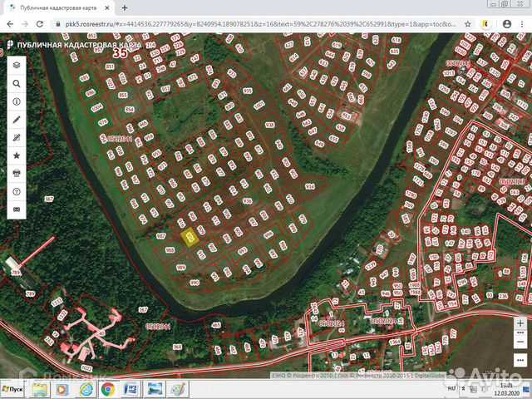This screenshot has width=532, height=399.
Task: Open favorites star in sidebar
Action: tap(17, 155)
